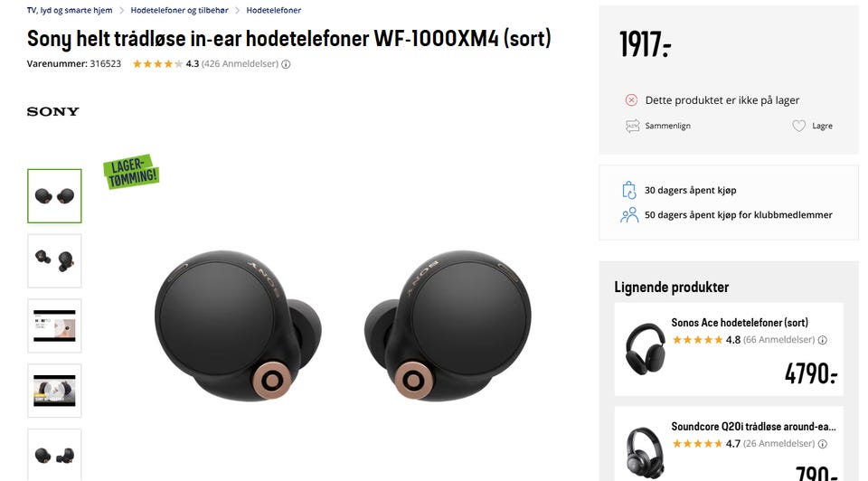The width and height of the screenshot is (868, 481).
Task: Select the second thumbnail with earbuds angled
Action: click(54, 260)
